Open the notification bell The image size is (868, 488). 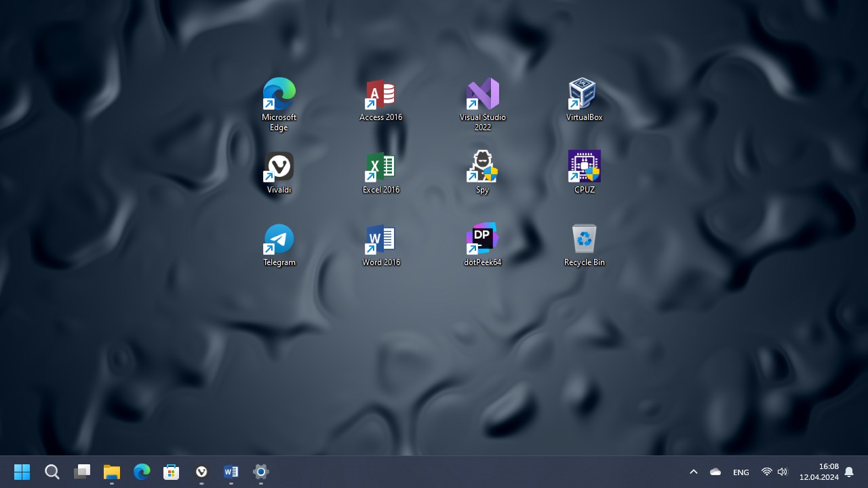[x=849, y=472]
